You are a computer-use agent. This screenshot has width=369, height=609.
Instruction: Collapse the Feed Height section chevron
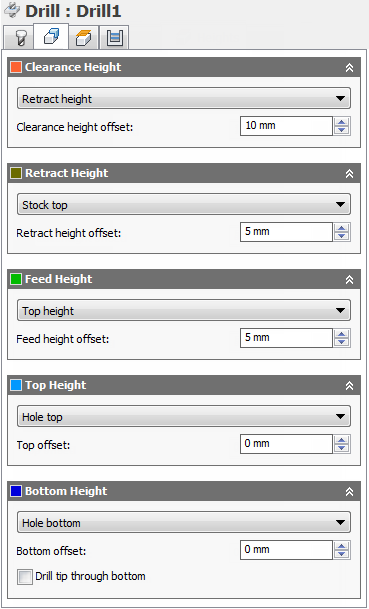click(x=349, y=280)
